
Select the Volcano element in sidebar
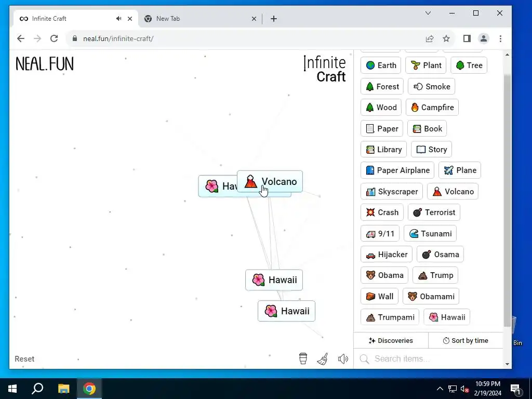(x=453, y=191)
